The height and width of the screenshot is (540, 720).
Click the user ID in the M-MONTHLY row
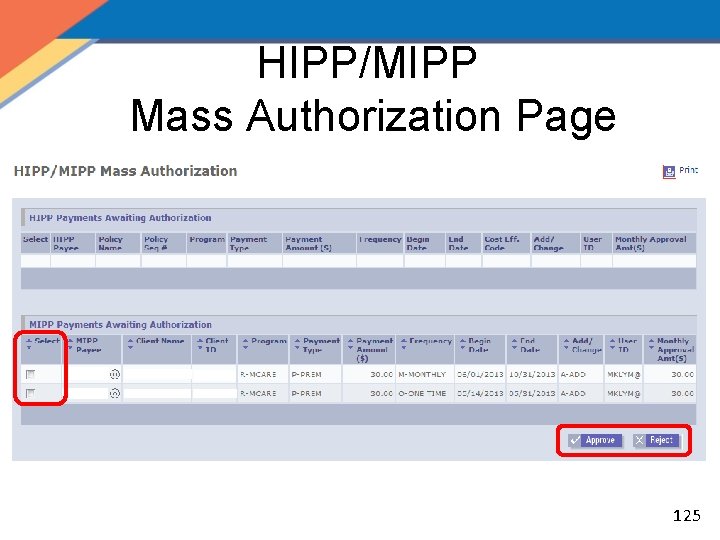tap(624, 374)
